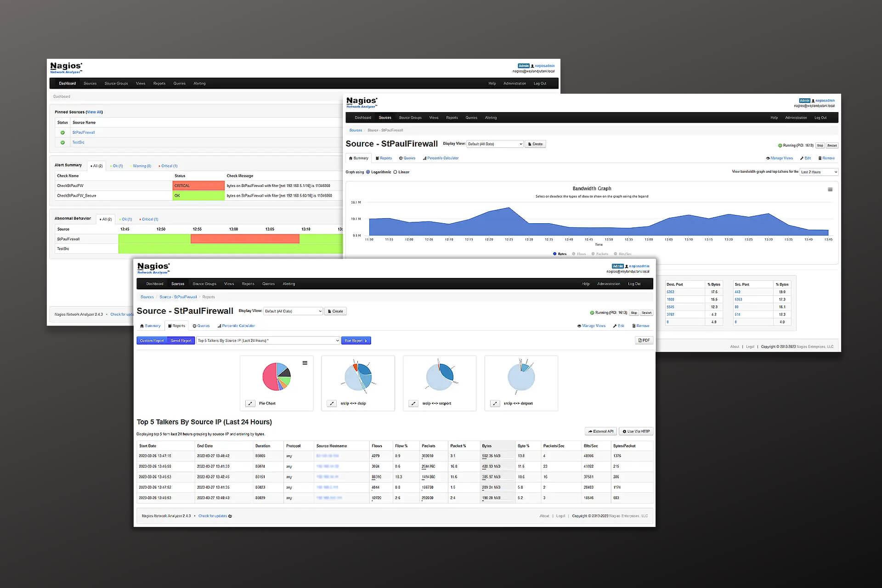882x588 pixels.
Task: Click the eye icon of Manage Views in Reports window
Action: (579, 326)
